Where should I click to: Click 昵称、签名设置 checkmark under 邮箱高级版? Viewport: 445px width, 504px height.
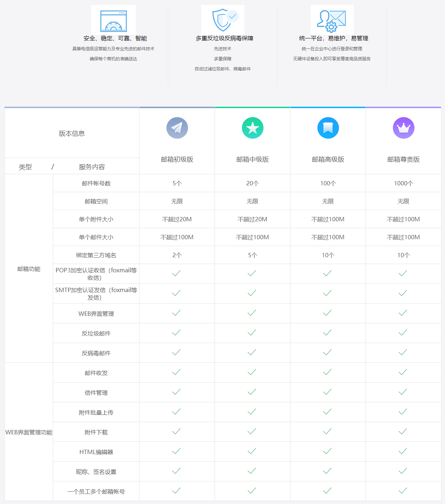[x=327, y=471]
